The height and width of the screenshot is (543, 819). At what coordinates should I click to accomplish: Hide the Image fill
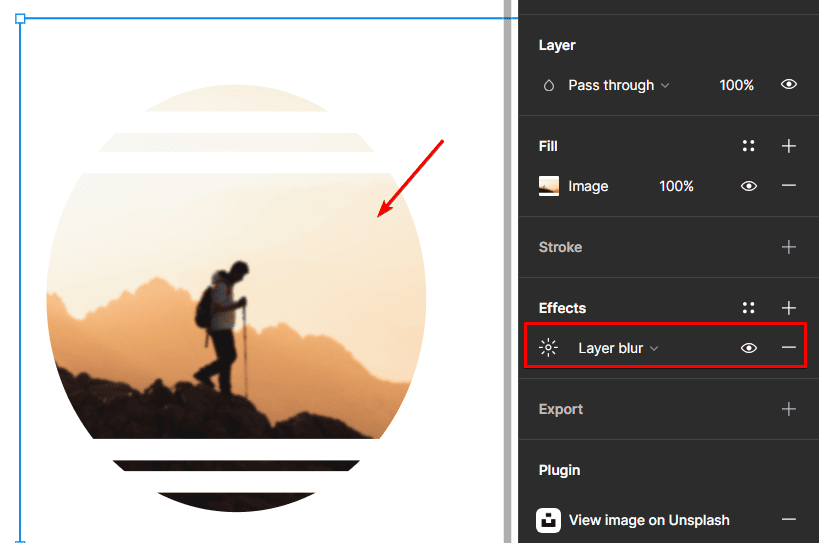pyautogui.click(x=748, y=186)
